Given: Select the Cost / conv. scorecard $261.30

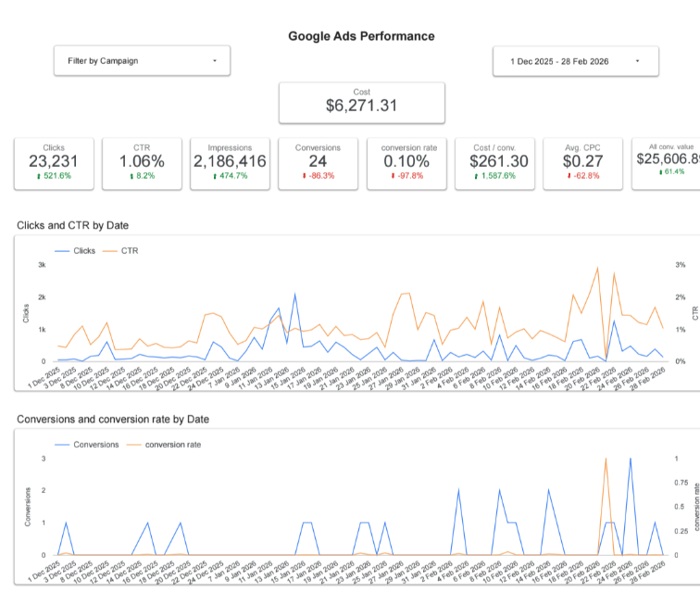Looking at the screenshot, I should tap(494, 164).
